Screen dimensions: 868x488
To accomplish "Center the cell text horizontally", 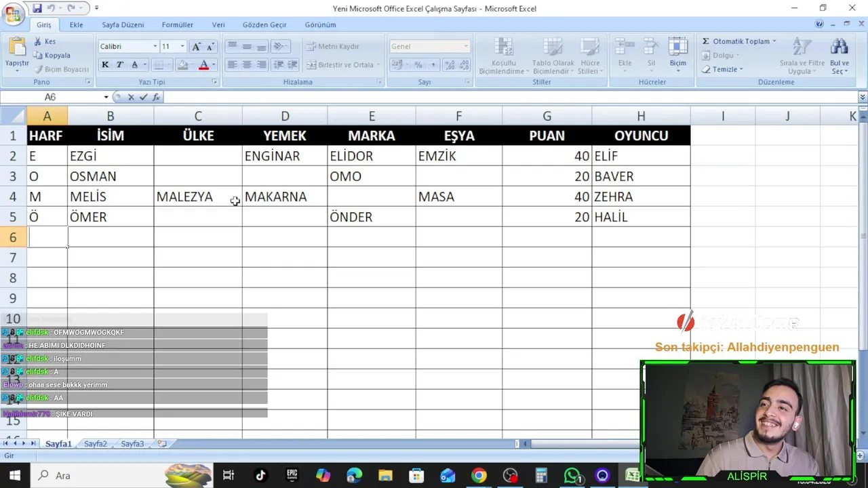I will (247, 64).
